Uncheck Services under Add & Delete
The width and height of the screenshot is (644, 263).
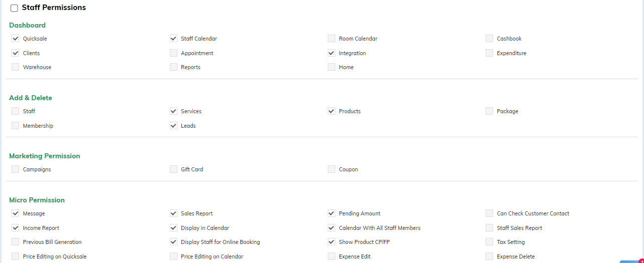[173, 111]
